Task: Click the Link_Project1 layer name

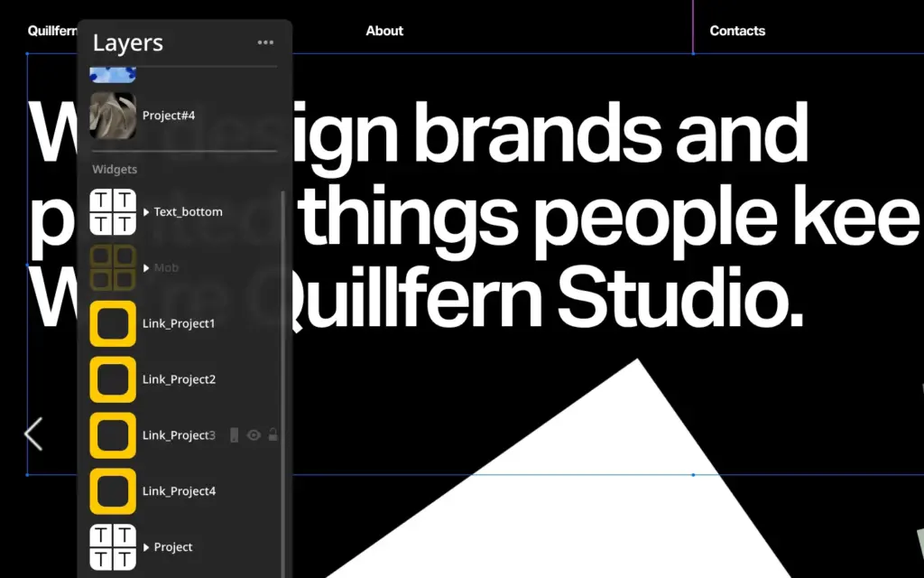Action: point(179,324)
